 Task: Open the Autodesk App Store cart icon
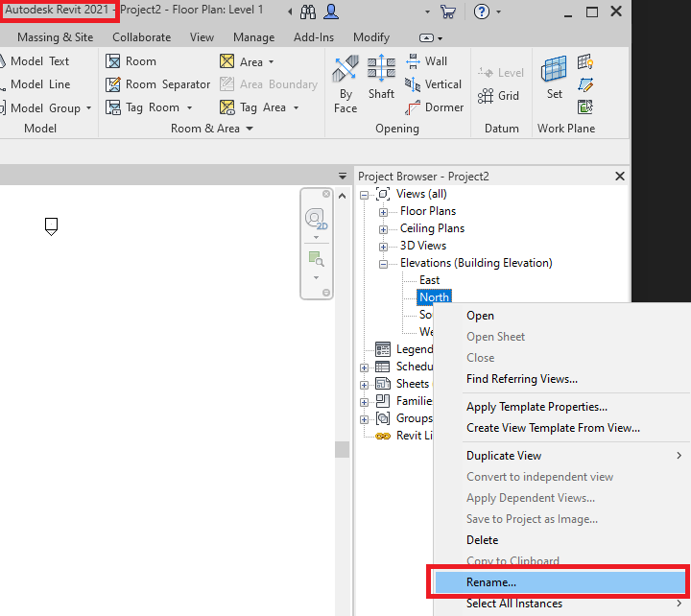pos(448,12)
